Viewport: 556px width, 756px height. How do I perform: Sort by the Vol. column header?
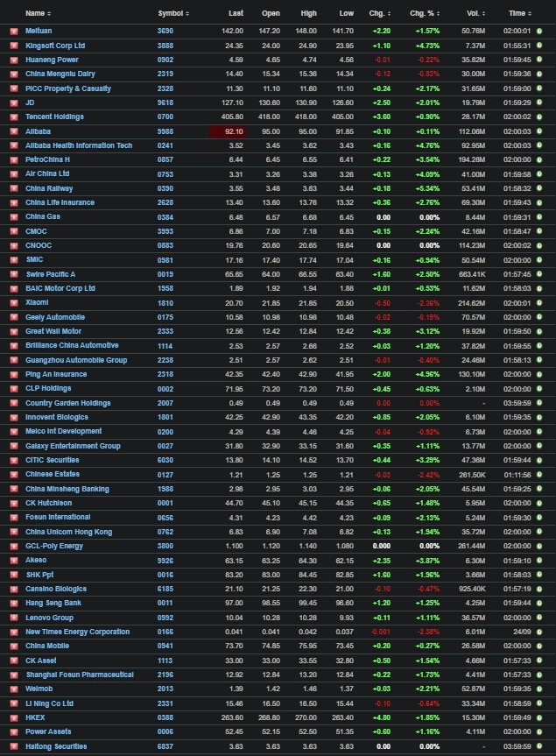(475, 13)
